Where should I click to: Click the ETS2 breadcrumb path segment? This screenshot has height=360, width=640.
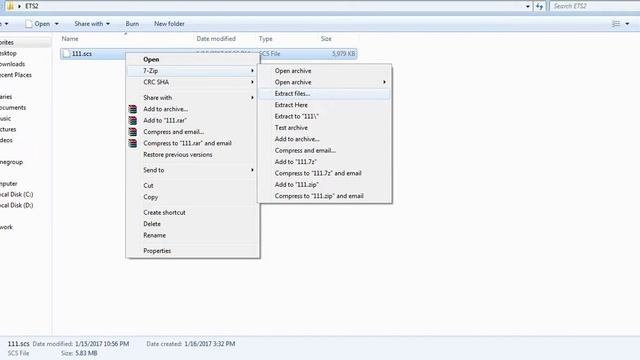(x=32, y=6)
